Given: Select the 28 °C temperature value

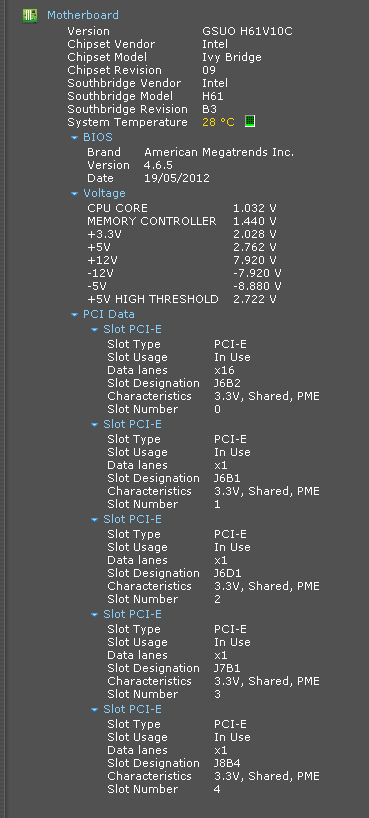Looking at the screenshot, I should (218, 122).
